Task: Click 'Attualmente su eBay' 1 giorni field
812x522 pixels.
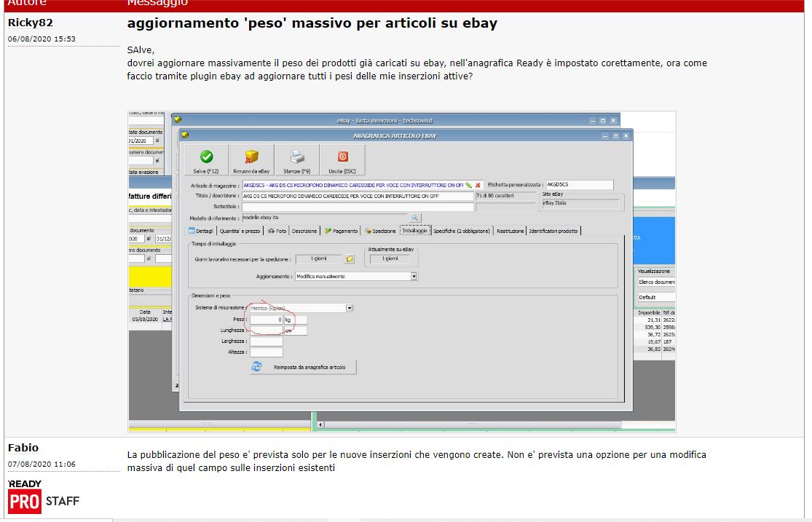Action: (390, 259)
